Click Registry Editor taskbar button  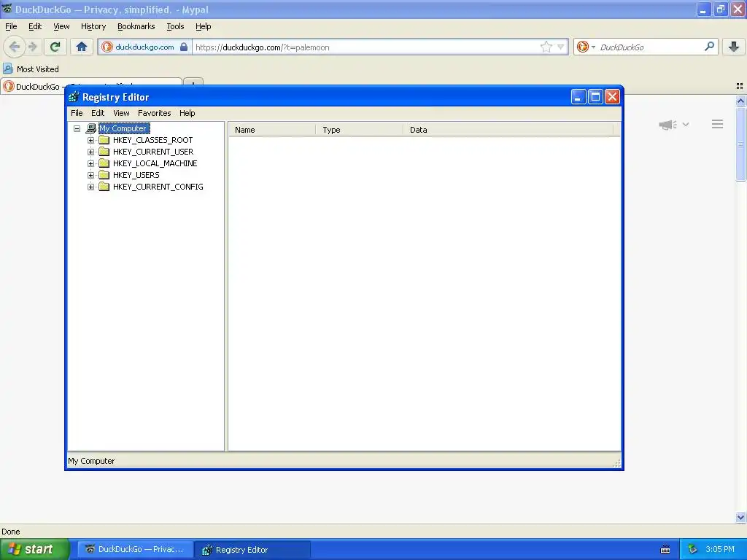pyautogui.click(x=252, y=549)
